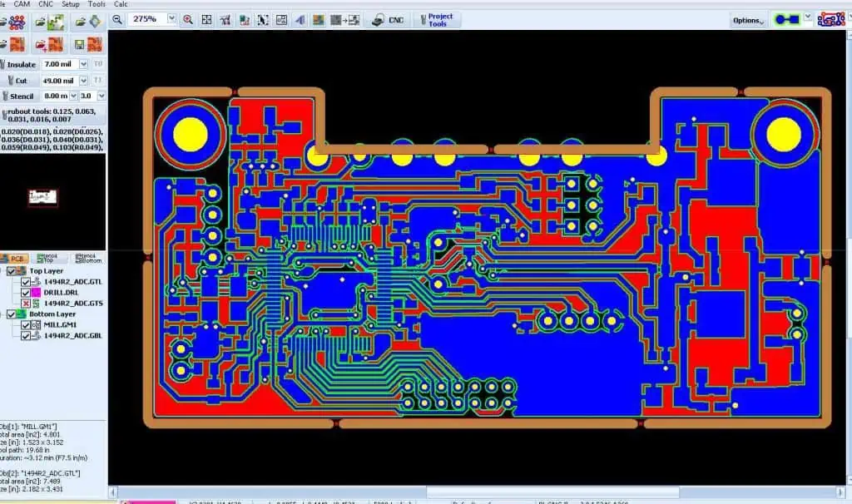Image resolution: width=852 pixels, height=504 pixels.
Task: Click the Options button
Action: point(748,20)
